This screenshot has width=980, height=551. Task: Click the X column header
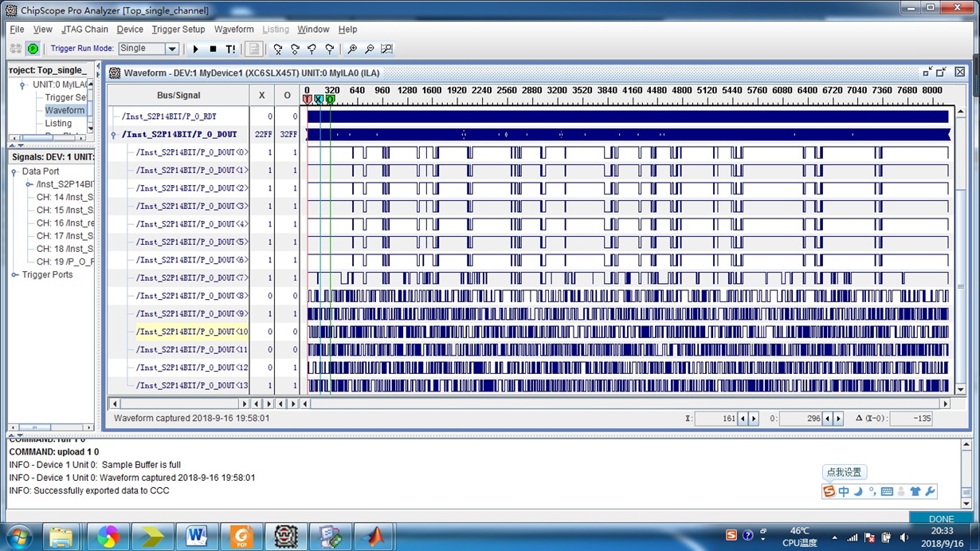pos(261,95)
